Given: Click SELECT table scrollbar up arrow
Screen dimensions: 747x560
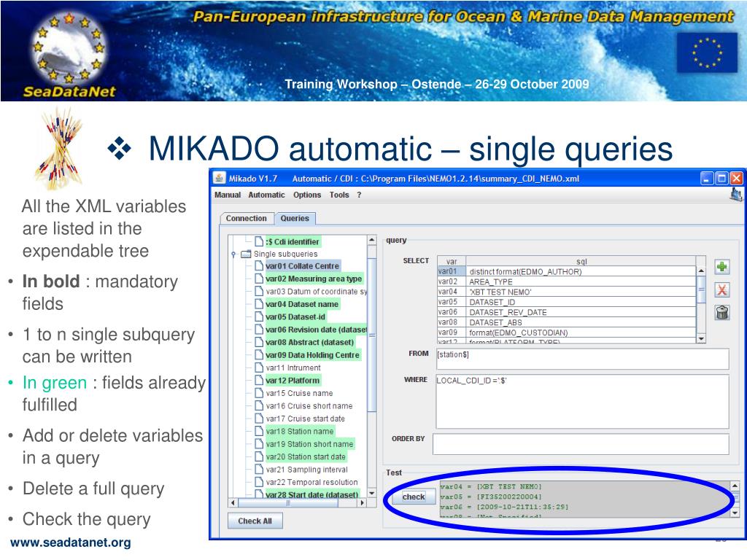Looking at the screenshot, I should tap(701, 271).
